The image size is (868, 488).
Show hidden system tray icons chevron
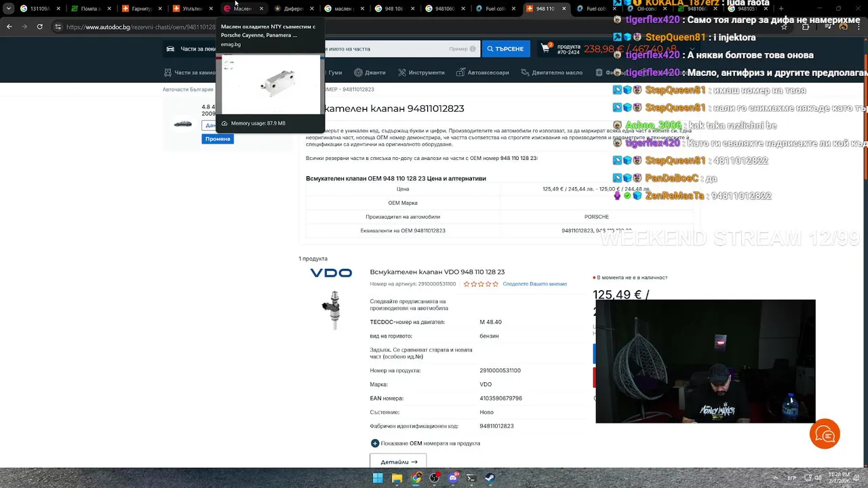click(x=776, y=478)
